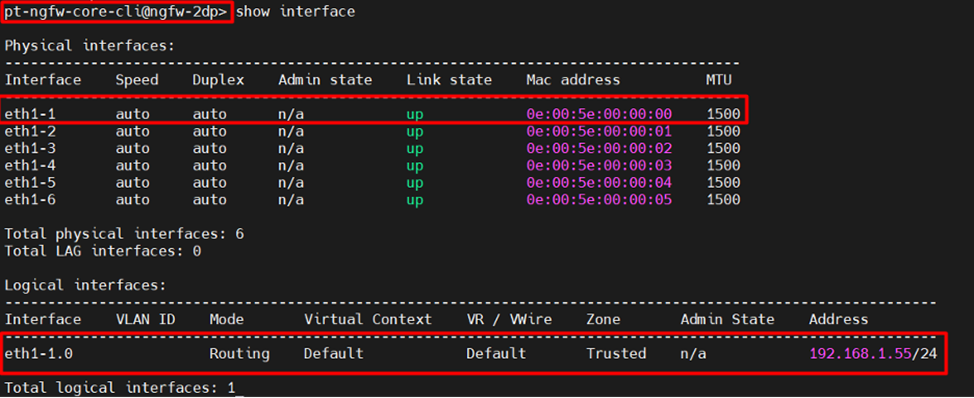Click the MTU value 1500 for eth1-4
Viewport: 974px width, 398px height.
tap(724, 166)
